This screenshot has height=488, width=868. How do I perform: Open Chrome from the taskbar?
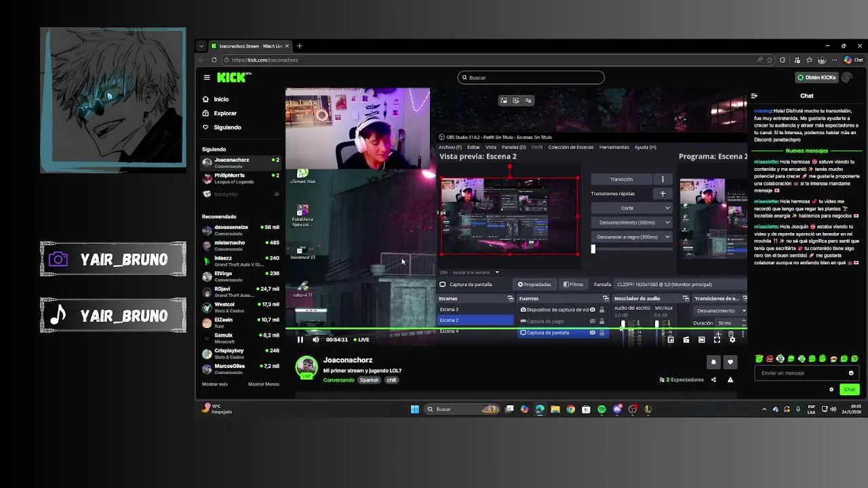pyautogui.click(x=570, y=409)
